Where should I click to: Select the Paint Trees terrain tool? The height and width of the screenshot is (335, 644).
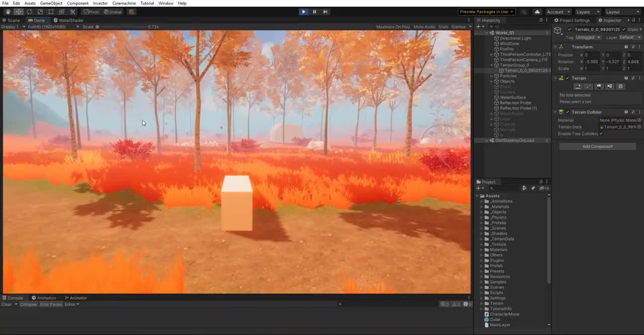tap(599, 87)
